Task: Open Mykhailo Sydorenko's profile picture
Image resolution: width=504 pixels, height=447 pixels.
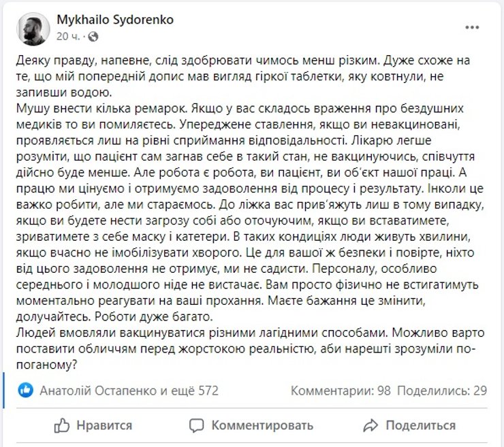Action: 29,27
